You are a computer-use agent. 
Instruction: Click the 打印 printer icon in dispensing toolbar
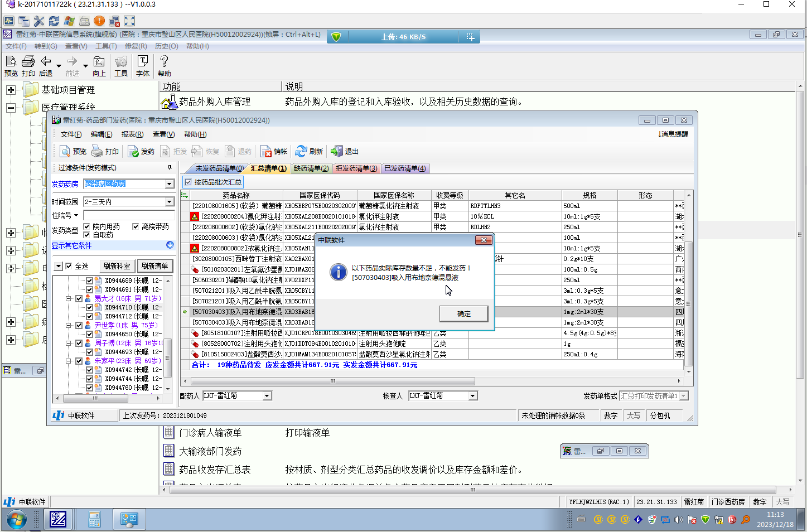click(98, 152)
